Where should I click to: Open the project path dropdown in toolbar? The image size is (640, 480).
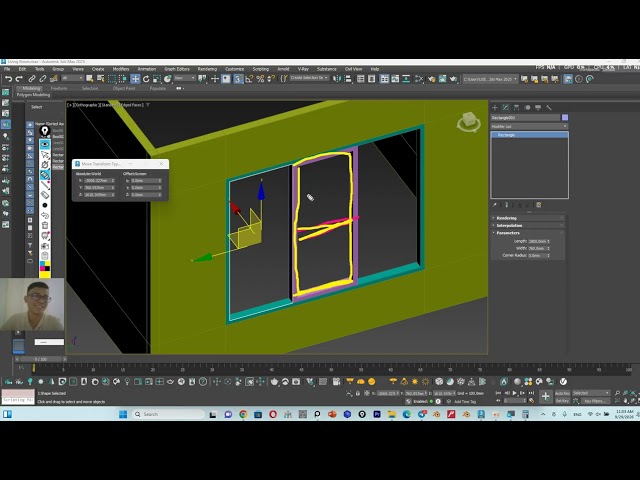point(490,79)
